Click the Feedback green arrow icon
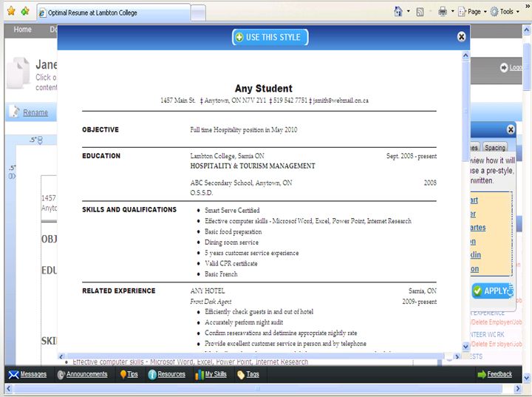The height and width of the screenshot is (397, 532). point(482,375)
